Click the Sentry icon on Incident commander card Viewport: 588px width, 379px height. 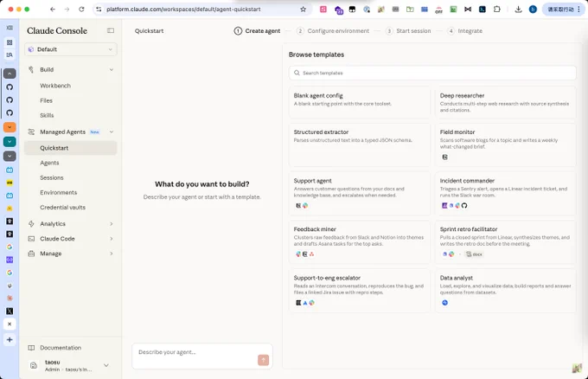tap(444, 206)
